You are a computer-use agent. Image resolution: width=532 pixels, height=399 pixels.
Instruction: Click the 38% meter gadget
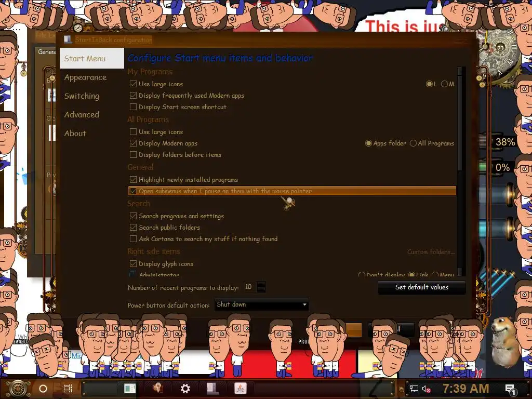505,142
